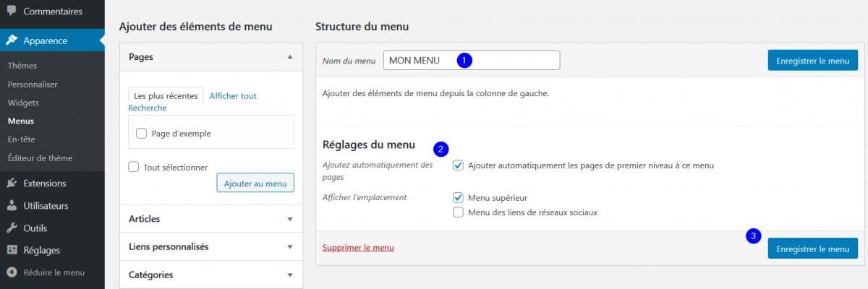This screenshot has width=868, height=289.
Task: Click the Réduire le menu arrow icon
Action: 12,273
